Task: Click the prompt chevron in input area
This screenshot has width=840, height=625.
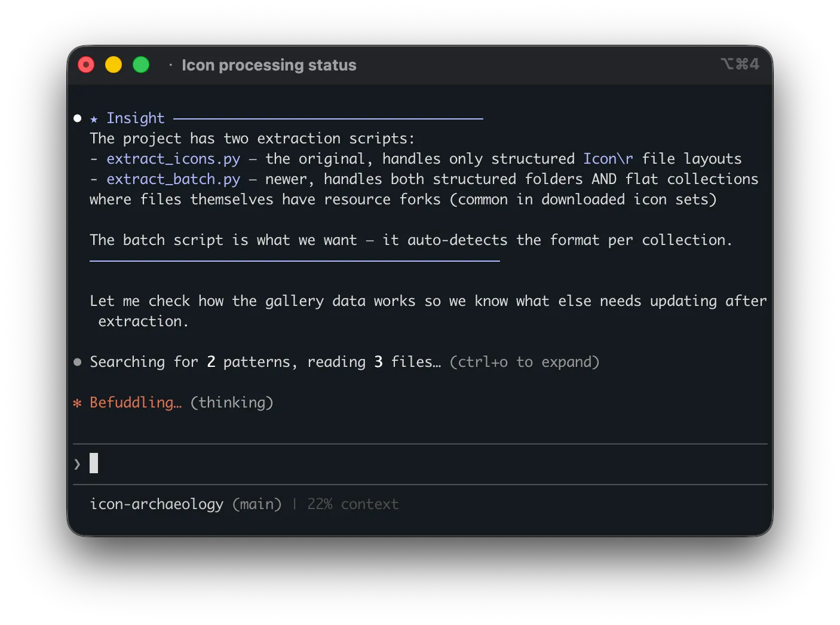Action: (77, 464)
